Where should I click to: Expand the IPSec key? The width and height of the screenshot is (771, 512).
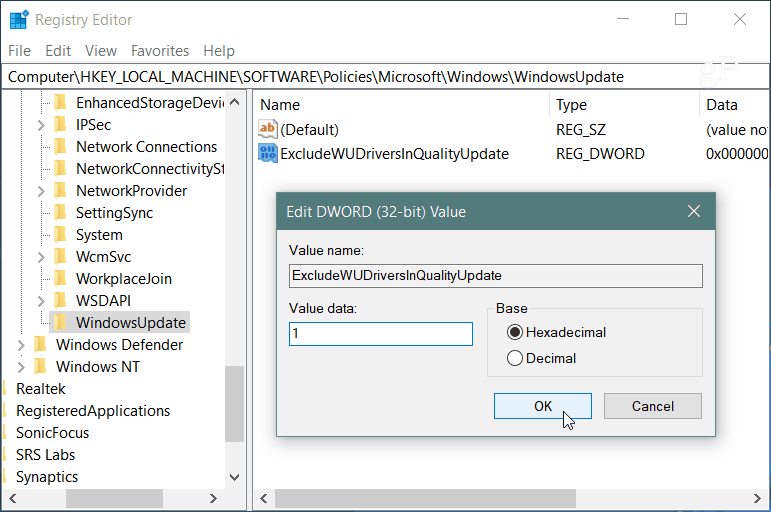(x=41, y=125)
